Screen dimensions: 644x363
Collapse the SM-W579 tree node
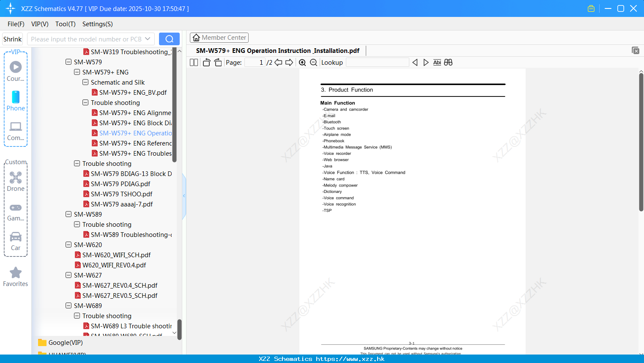coord(69,62)
